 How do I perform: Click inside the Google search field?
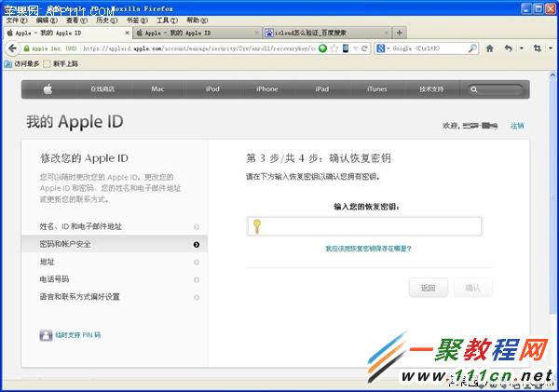tap(429, 48)
